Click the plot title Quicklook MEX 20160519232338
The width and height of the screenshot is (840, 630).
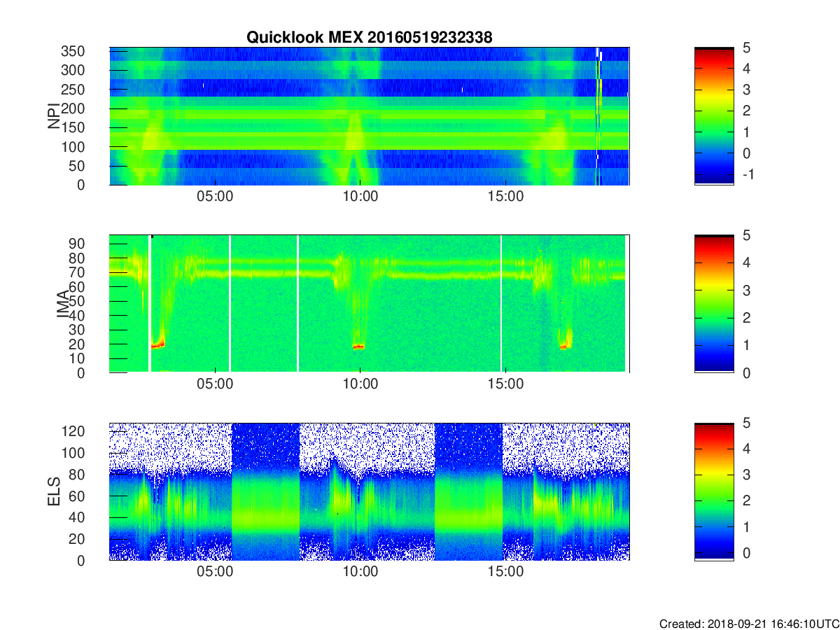tap(369, 38)
